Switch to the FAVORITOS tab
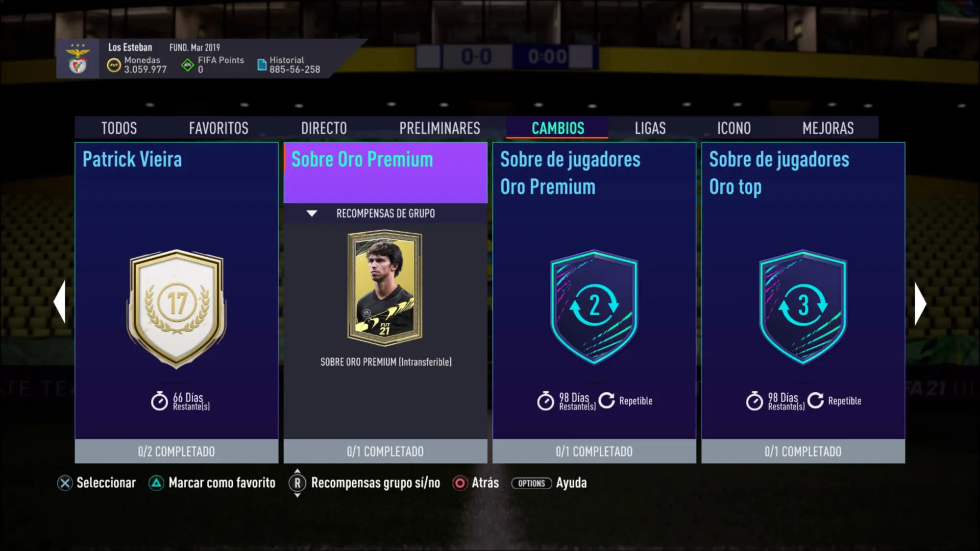This screenshot has width=980, height=551. tap(219, 128)
